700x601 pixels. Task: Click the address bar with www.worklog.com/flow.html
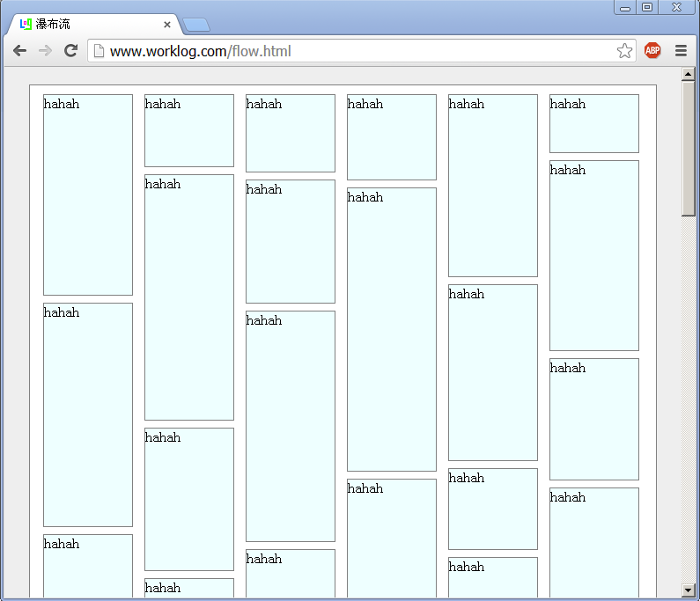(362, 51)
